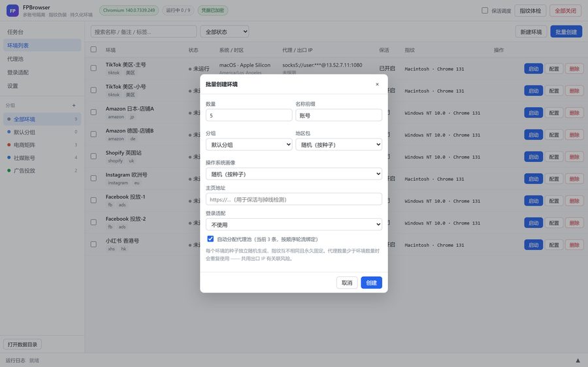The width and height of the screenshot is (588, 367).
Task: Delete the 小红书 香港号 environment
Action: [574, 245]
